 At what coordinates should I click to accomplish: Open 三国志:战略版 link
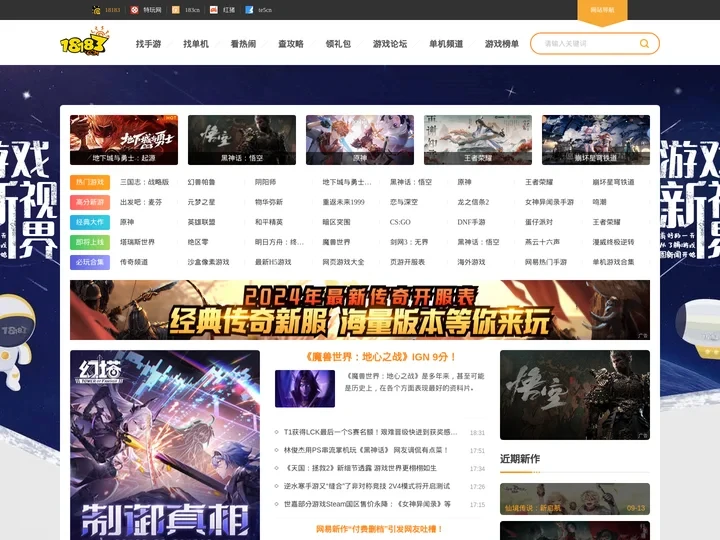[145, 182]
